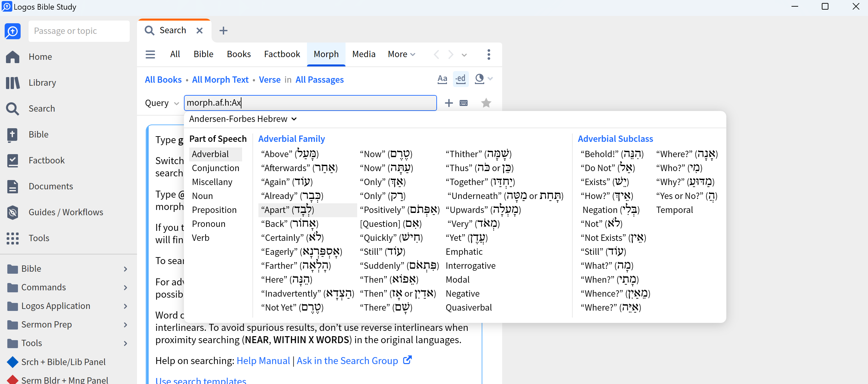Click the virtual keyboard icon by query box

pyautogui.click(x=463, y=103)
